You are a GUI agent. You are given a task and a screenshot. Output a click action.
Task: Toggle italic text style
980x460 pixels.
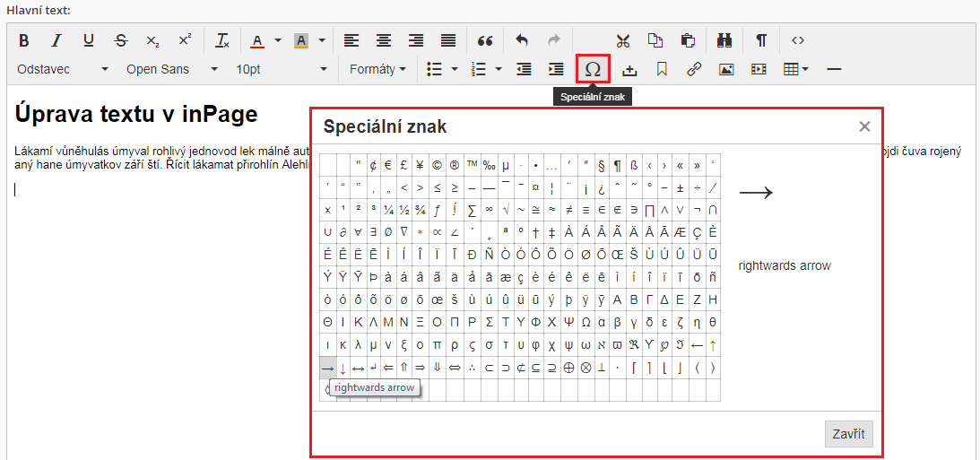[x=56, y=40]
